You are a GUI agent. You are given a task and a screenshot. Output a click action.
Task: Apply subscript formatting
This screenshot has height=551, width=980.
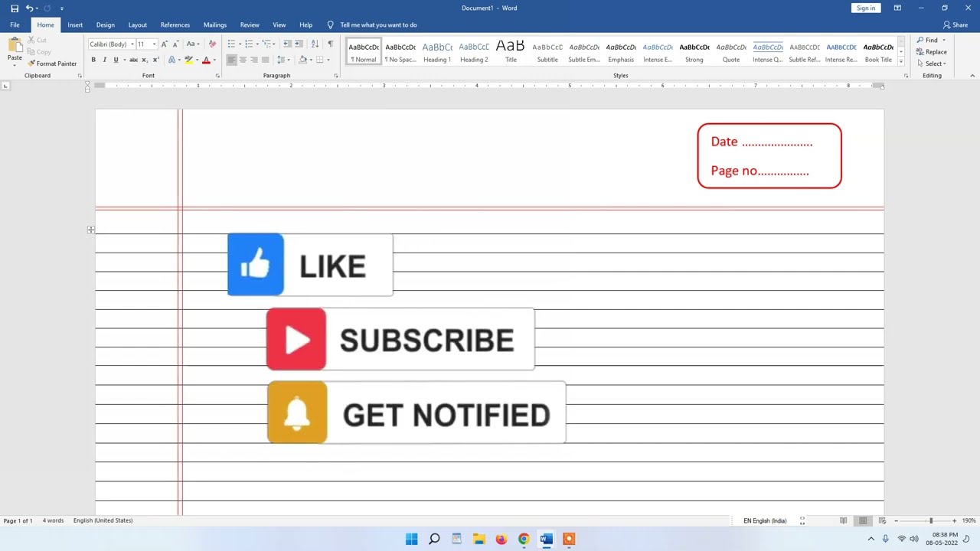click(x=145, y=60)
